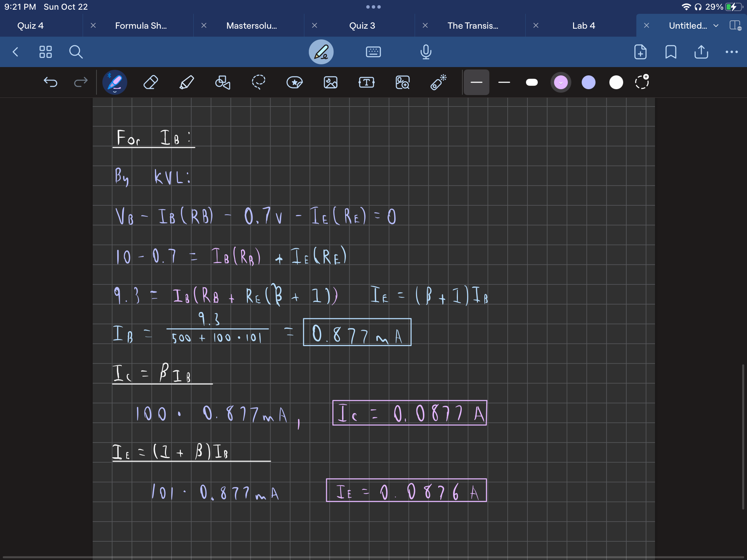Switch to keyboard typing mode
747x560 pixels.
tap(373, 52)
